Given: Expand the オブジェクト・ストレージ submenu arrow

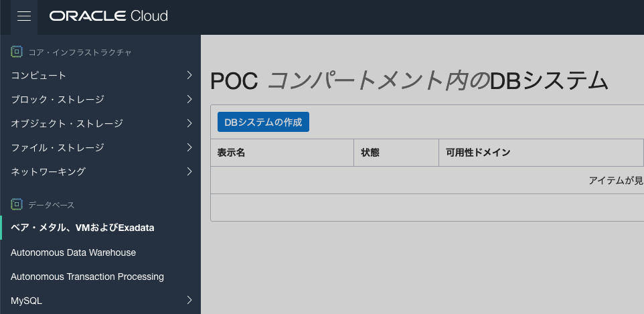Looking at the screenshot, I should click(189, 123).
